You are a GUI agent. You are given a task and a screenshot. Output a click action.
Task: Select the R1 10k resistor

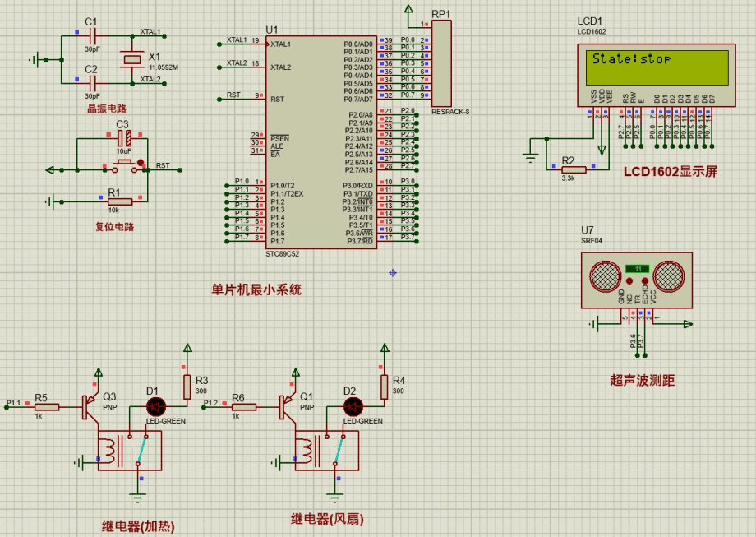(x=120, y=201)
